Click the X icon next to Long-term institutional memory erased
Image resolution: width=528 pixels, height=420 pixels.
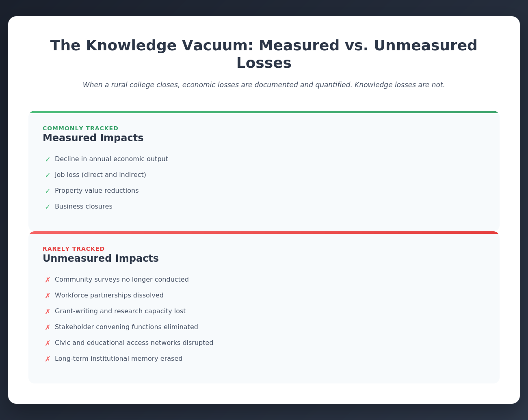click(x=48, y=359)
